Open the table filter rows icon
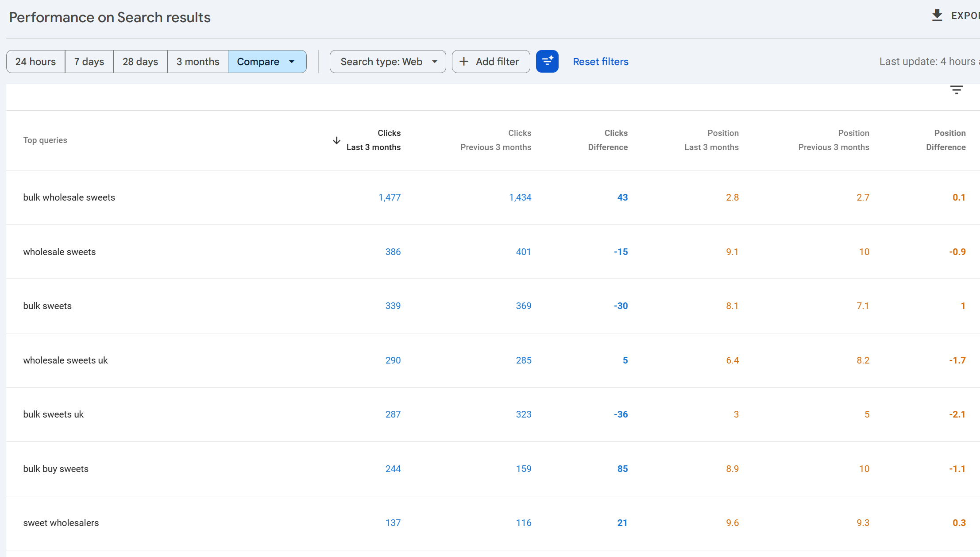Image resolution: width=980 pixels, height=557 pixels. click(x=956, y=90)
